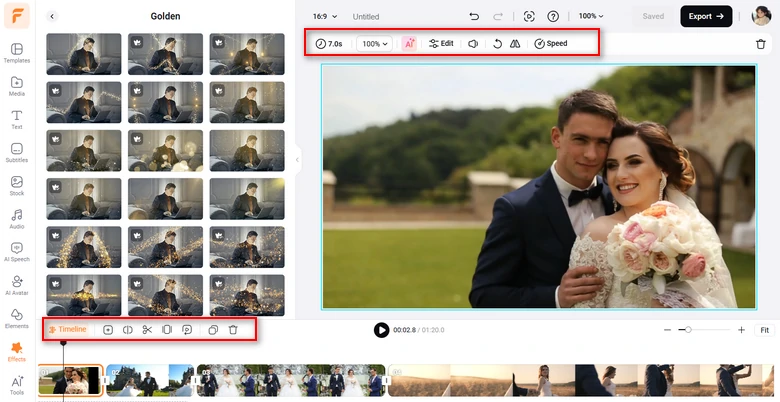
Task: Go back from the Golden effects list
Action: (52, 16)
